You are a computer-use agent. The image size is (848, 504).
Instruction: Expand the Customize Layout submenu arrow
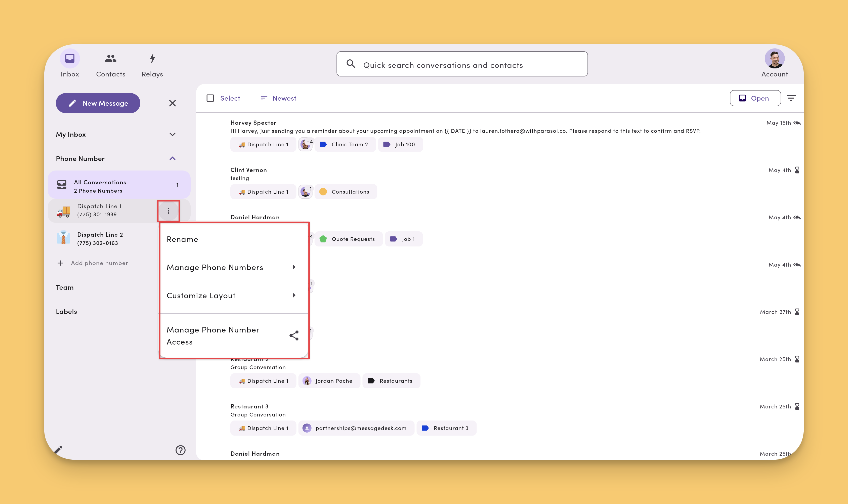pyautogui.click(x=294, y=296)
